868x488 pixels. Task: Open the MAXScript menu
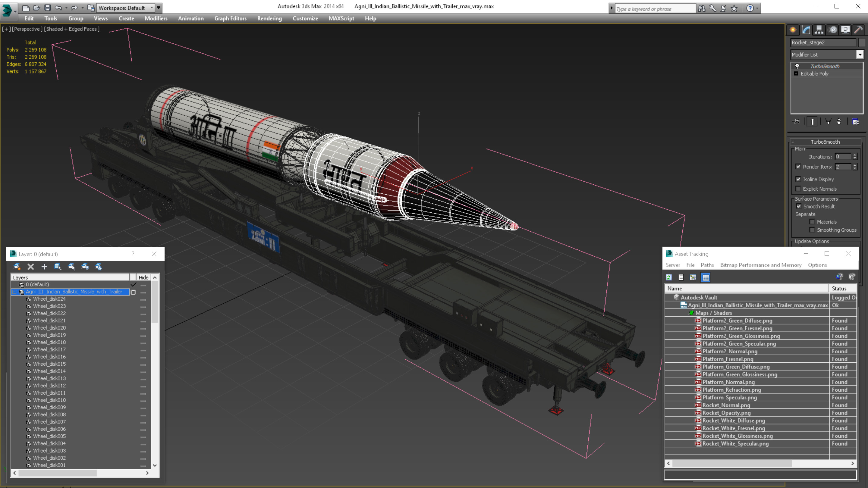(x=341, y=18)
